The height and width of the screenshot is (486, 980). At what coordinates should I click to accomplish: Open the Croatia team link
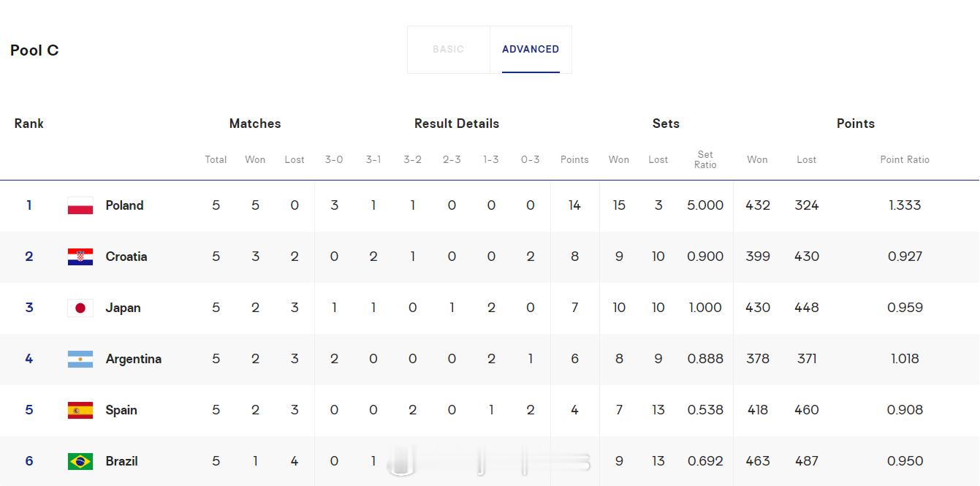tap(126, 257)
